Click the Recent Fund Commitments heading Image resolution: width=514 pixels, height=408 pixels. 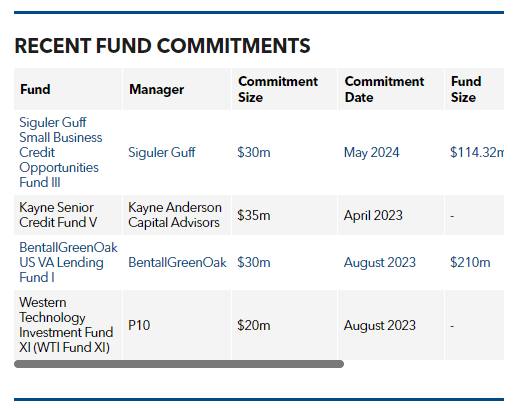point(162,46)
